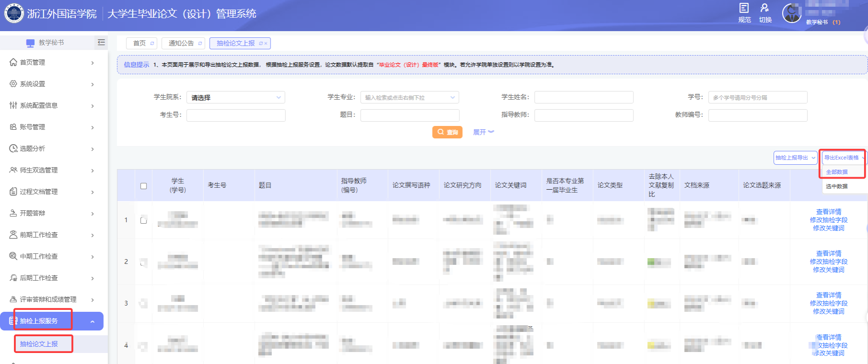The width and height of the screenshot is (868, 364).
Task: Click 修改抽检字段 for row 1
Action: point(829,220)
